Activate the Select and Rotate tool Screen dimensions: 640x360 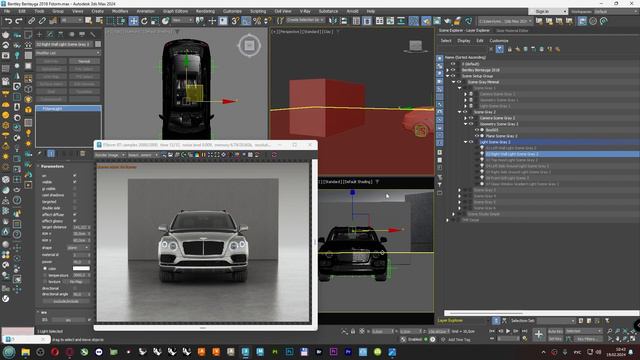144,20
